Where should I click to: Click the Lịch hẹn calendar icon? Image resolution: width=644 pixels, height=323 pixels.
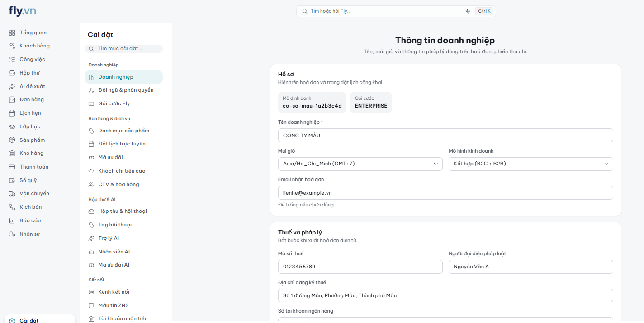(x=12, y=113)
